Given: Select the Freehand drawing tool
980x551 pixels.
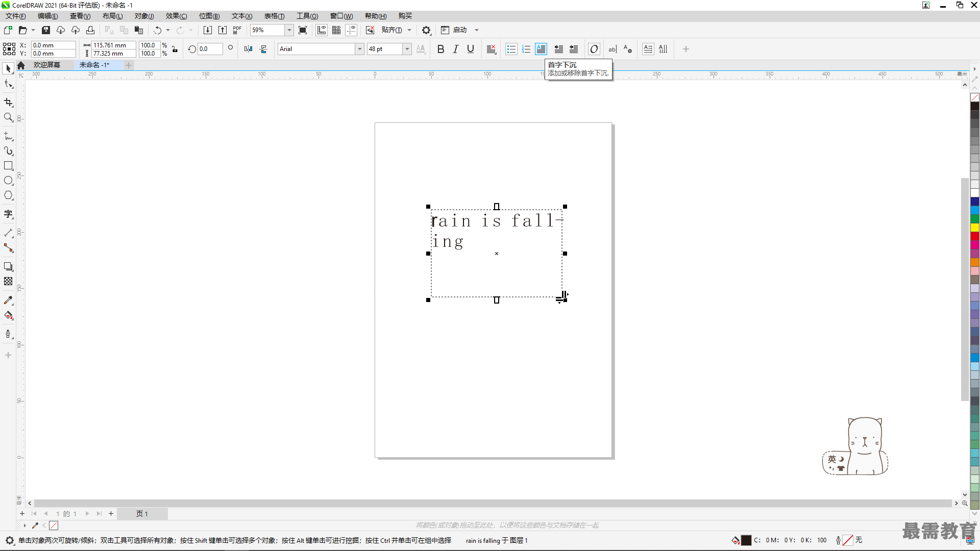Looking at the screenshot, I should (x=8, y=136).
